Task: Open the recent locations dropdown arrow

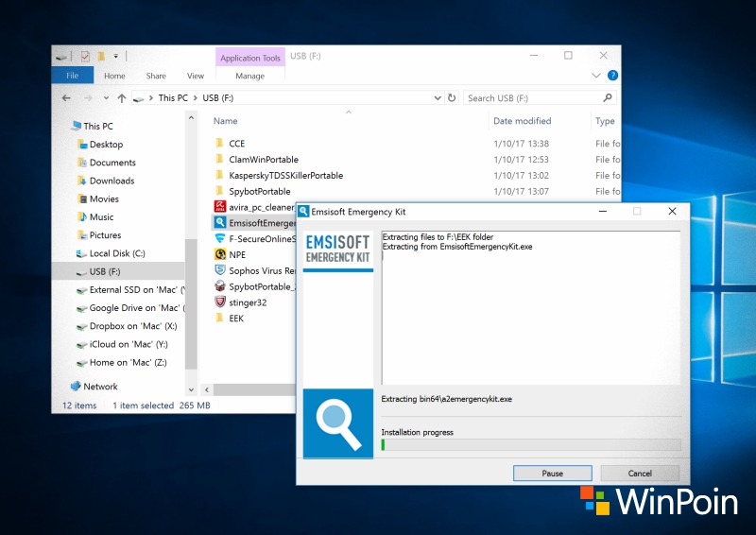Action: pyautogui.click(x=106, y=98)
